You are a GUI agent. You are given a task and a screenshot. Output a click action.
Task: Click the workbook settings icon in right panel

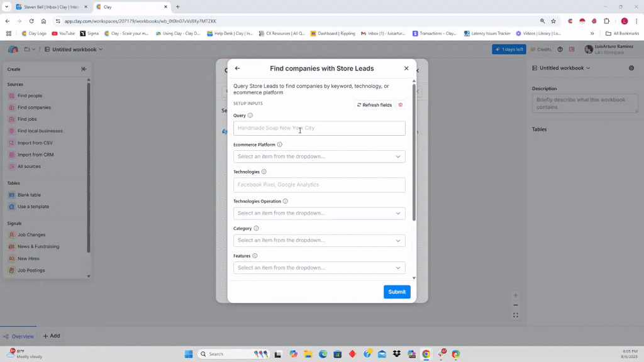(x=631, y=68)
